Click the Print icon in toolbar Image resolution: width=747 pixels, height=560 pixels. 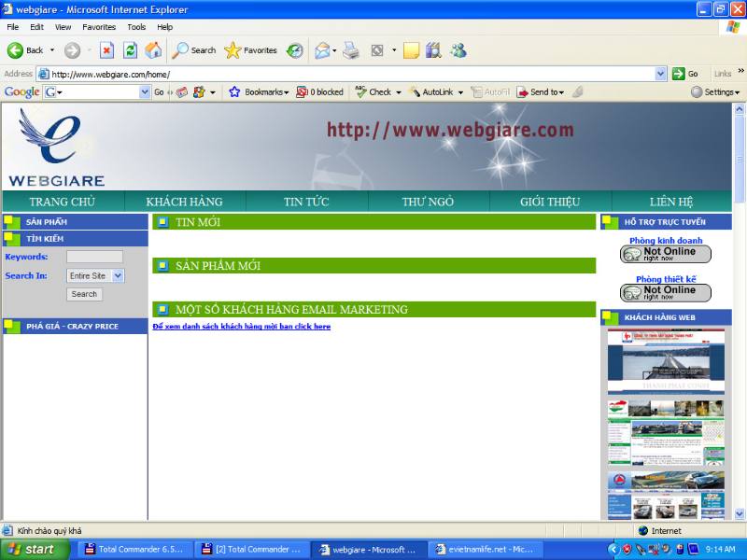coord(351,50)
